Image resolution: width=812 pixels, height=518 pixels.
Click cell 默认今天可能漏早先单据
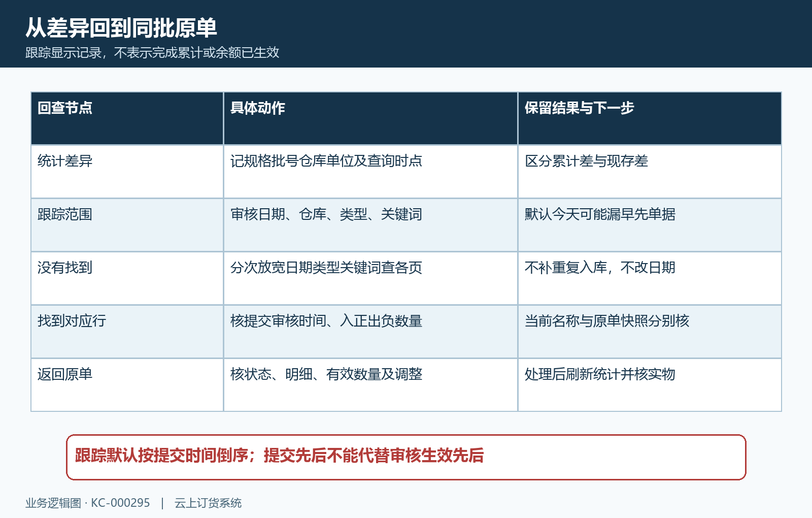coord(650,225)
